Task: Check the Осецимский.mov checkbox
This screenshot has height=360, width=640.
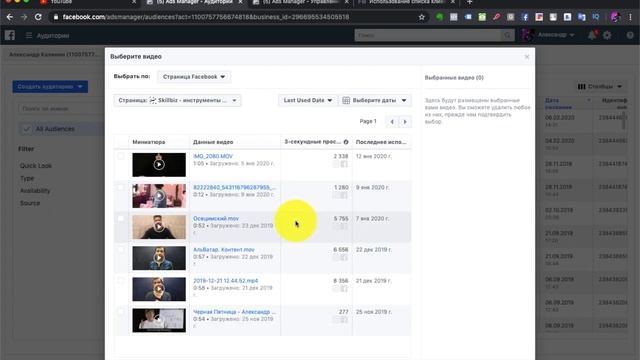Action: [121, 218]
